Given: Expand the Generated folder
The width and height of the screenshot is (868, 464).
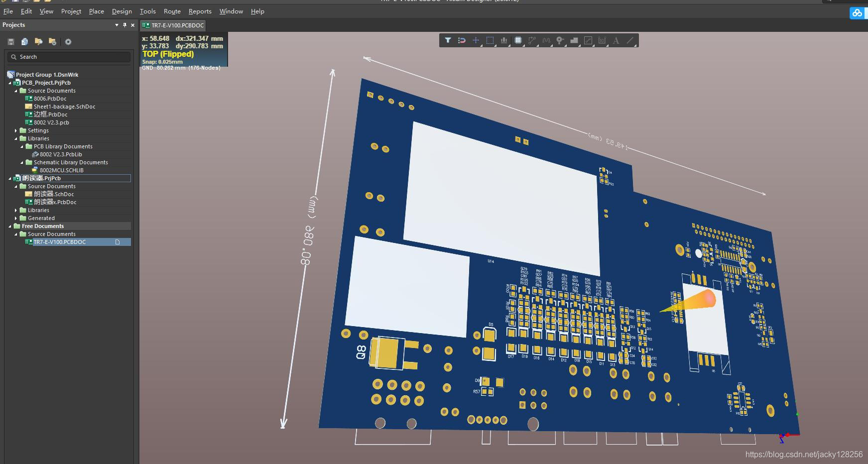Looking at the screenshot, I should click(16, 218).
